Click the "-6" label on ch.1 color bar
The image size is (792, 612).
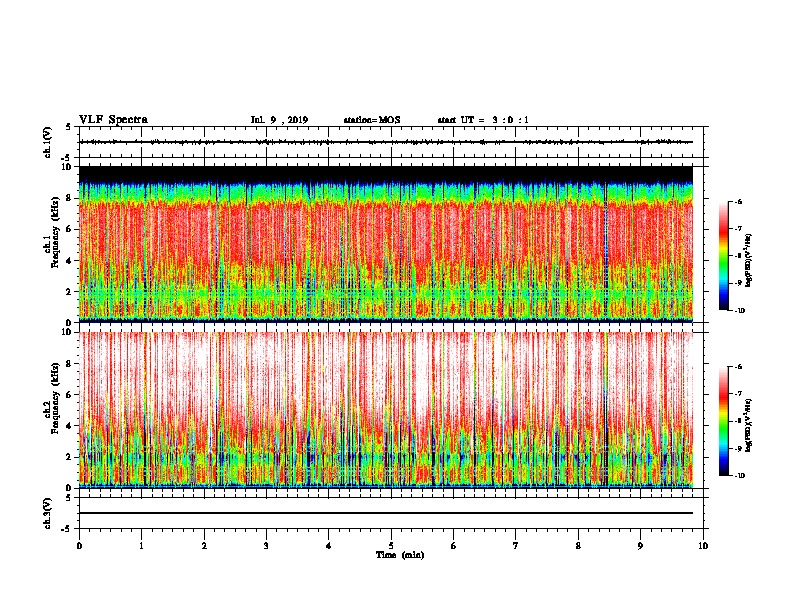[738, 201]
